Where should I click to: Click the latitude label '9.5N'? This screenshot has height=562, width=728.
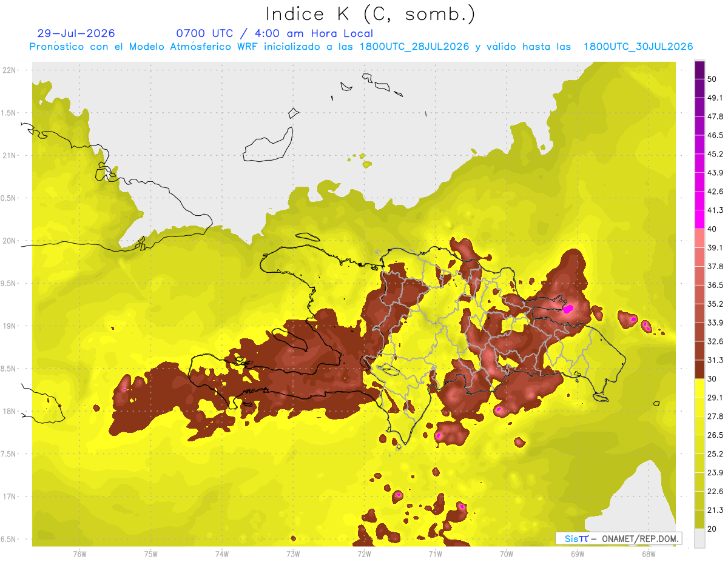click(8, 284)
